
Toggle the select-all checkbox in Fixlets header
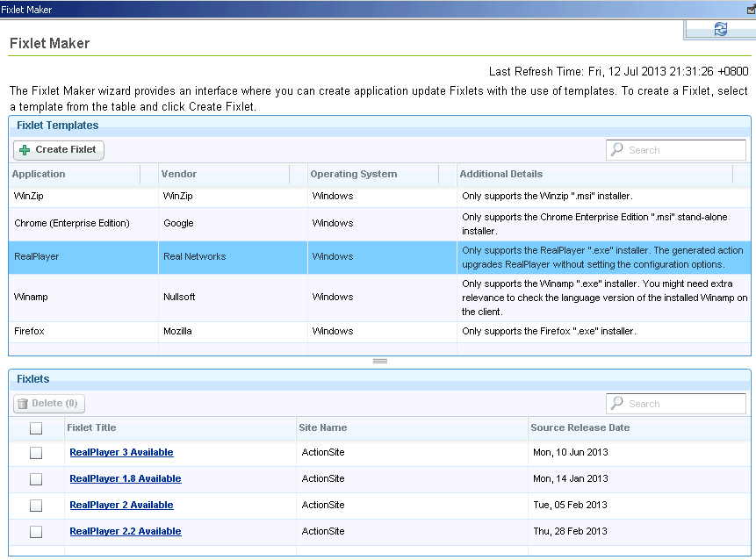point(35,427)
